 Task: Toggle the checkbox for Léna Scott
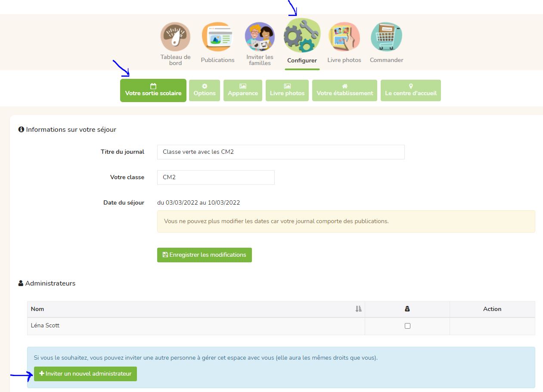407,326
